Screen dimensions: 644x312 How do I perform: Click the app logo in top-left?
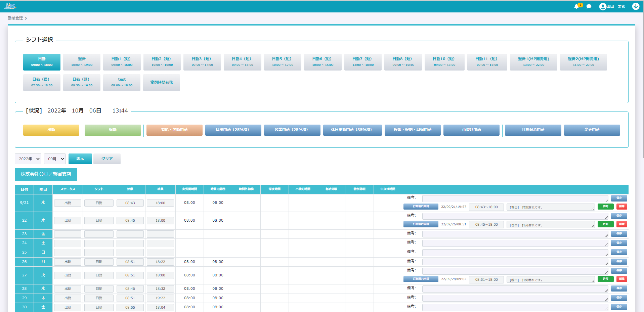tap(10, 6)
